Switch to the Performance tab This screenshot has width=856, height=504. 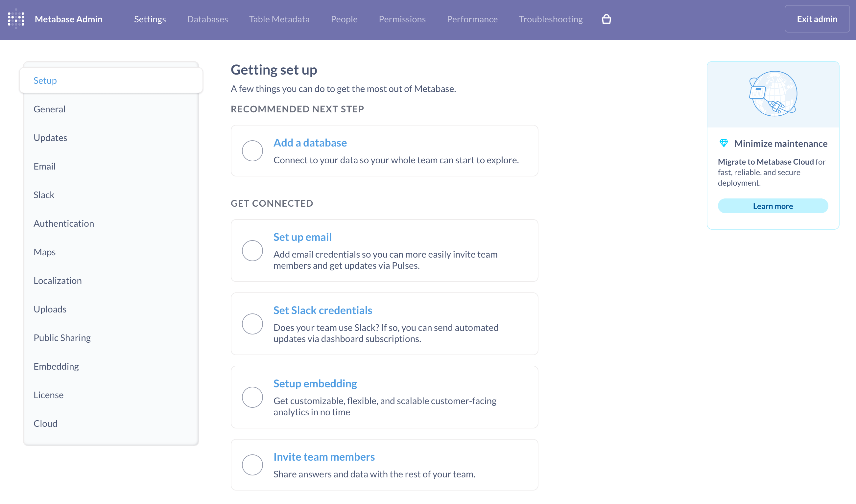coord(472,19)
